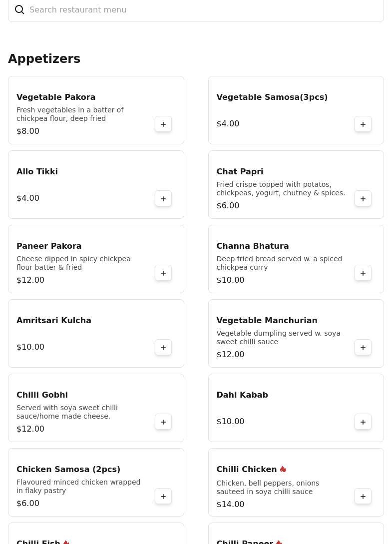This screenshot has width=392, height=544.
Task: Add Vegetable Samosa(3pcs) with plus button
Action: pos(363,124)
